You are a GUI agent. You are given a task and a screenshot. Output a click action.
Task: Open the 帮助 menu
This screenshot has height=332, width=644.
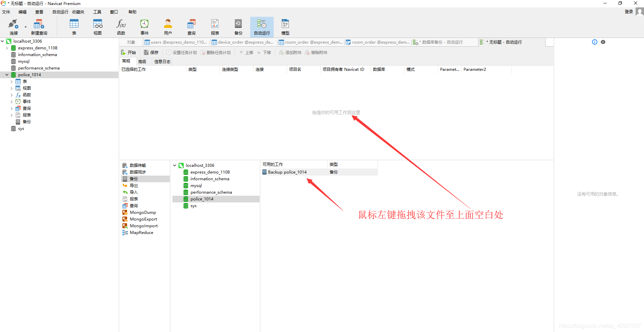132,12
